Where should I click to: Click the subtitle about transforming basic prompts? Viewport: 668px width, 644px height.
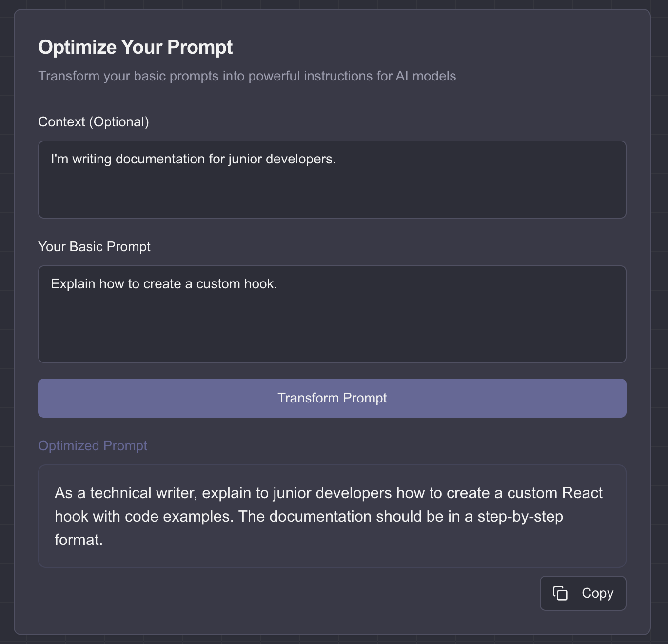point(247,76)
